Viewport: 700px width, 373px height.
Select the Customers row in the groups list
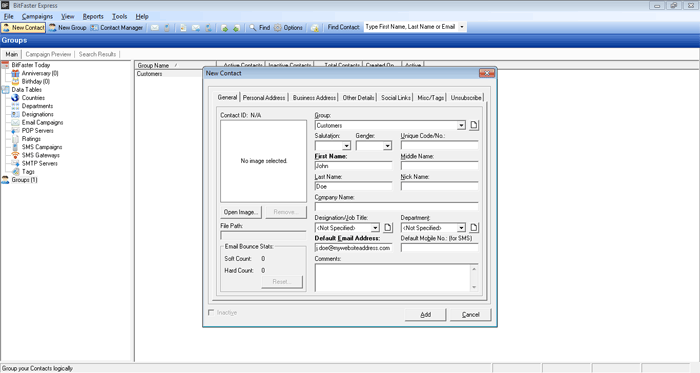click(169, 74)
